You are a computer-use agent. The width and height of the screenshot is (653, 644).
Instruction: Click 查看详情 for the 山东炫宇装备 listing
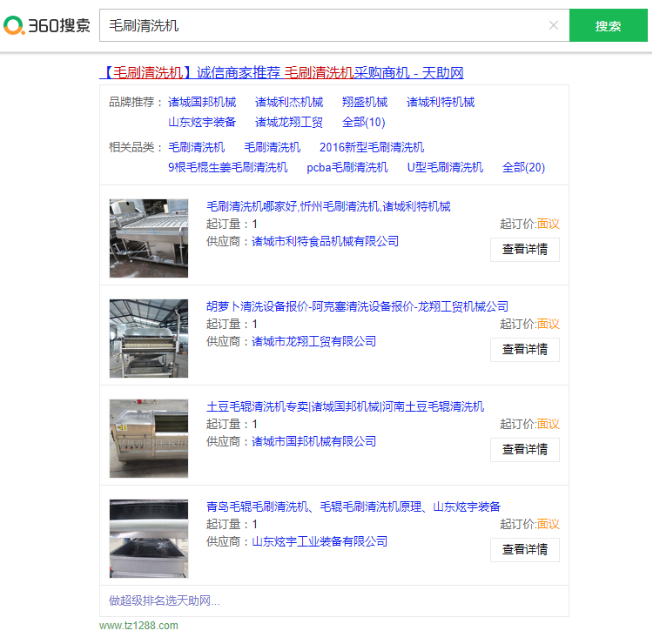524,549
